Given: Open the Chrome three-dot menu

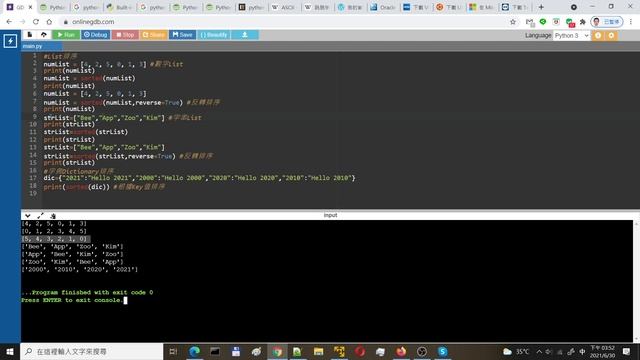Looking at the screenshot, I should (x=631, y=22).
